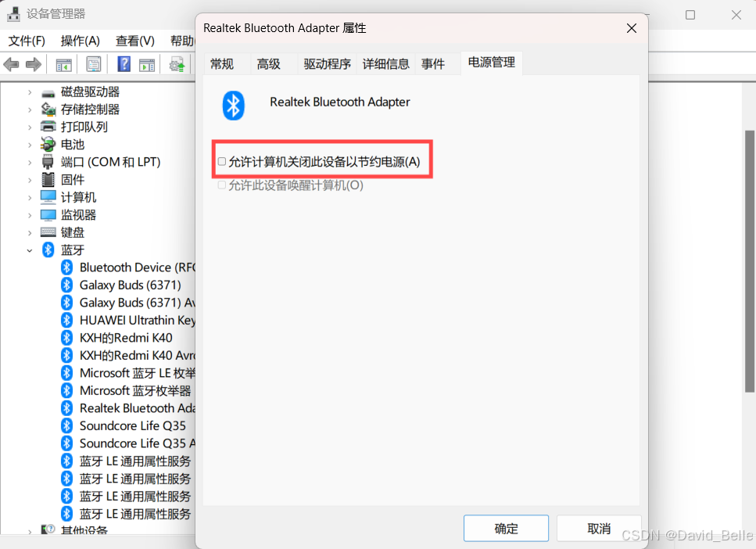Collapse the 蓝牙 tree node

pos(30,250)
